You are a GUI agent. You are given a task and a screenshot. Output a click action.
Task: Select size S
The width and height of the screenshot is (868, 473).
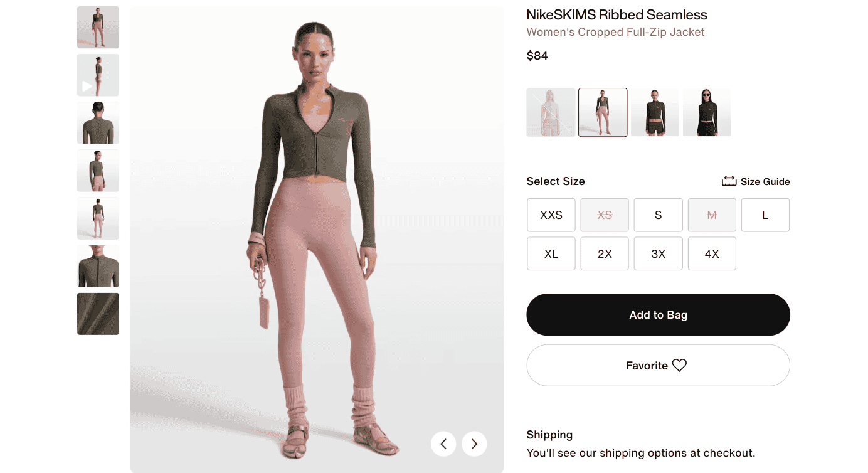pos(658,215)
